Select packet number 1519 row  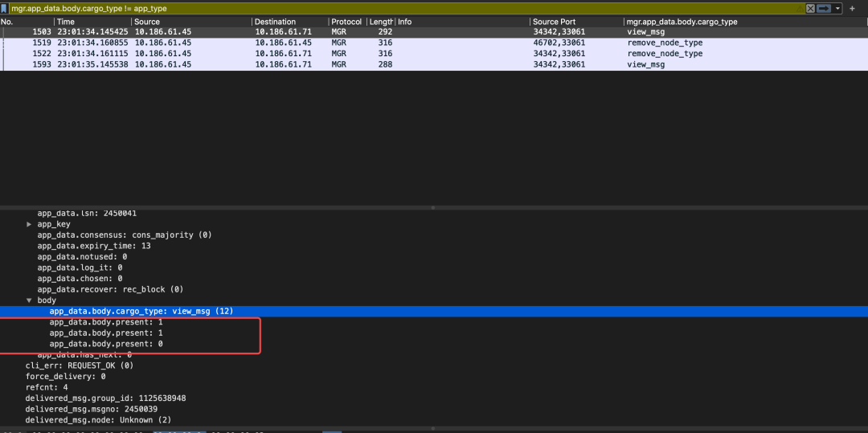(x=321, y=43)
